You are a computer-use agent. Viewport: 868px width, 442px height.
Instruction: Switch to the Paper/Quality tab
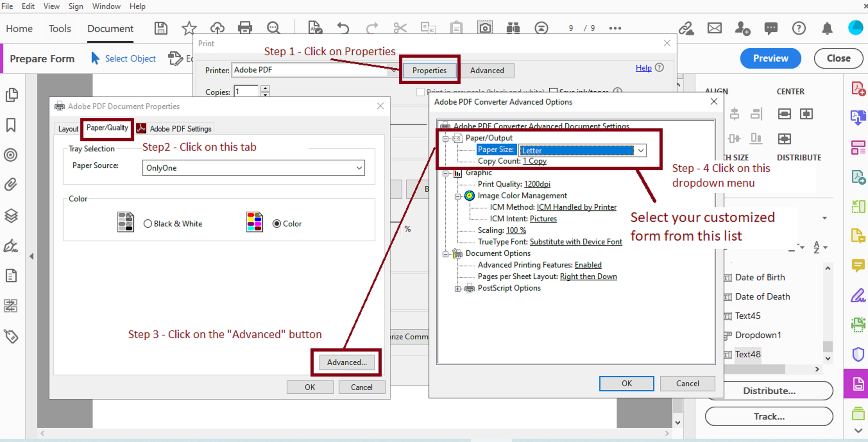tap(107, 128)
